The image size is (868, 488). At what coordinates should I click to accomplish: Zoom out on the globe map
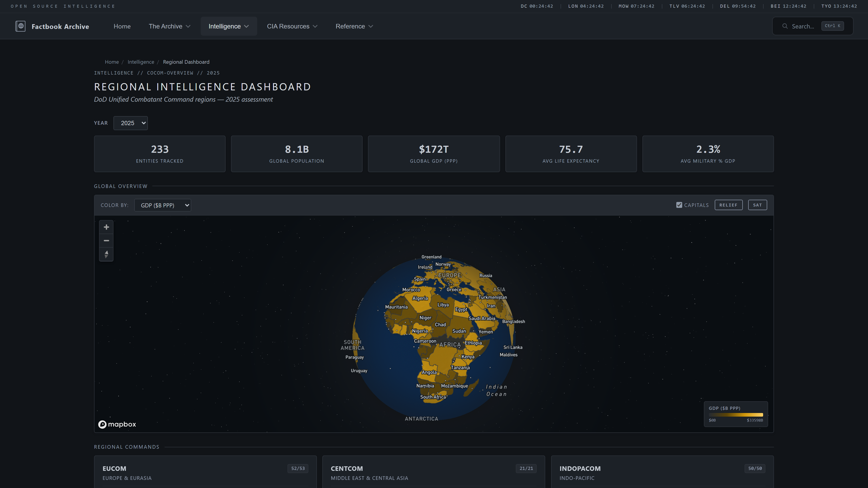pyautogui.click(x=106, y=240)
